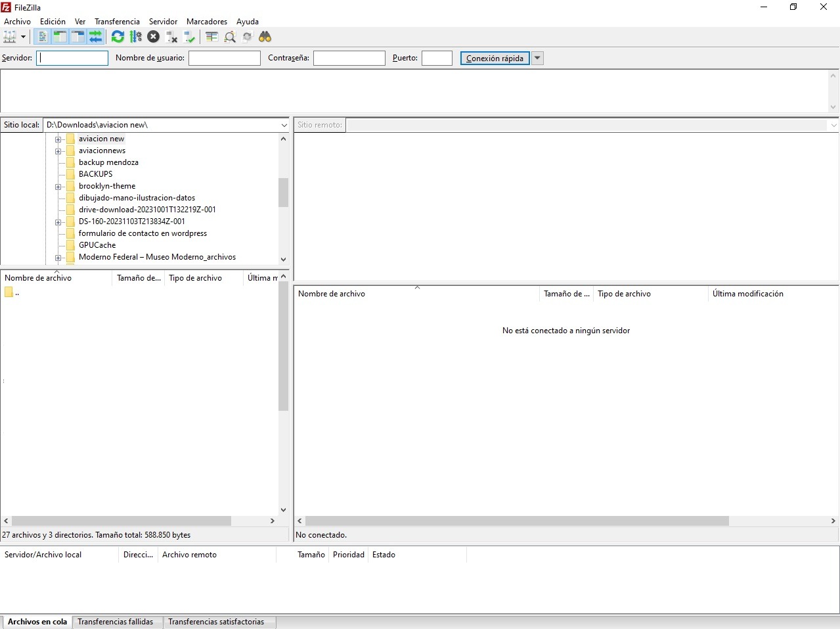Switch to the Transferencias fallidas tab
The image size is (840, 629).
[115, 622]
